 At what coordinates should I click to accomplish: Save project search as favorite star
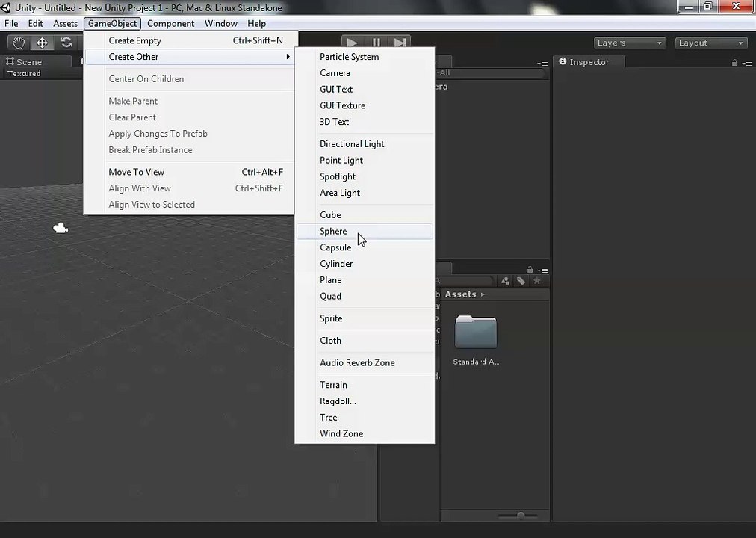coord(536,280)
